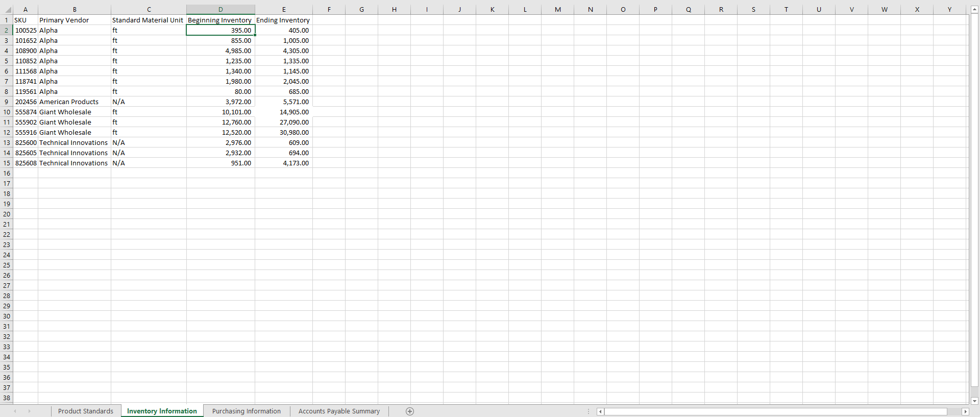Image resolution: width=980 pixels, height=417 pixels.
Task: Select column D header
Action: pyautogui.click(x=220, y=10)
